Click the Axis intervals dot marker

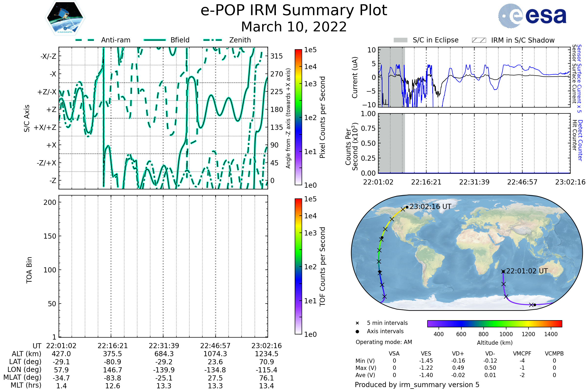tap(357, 331)
